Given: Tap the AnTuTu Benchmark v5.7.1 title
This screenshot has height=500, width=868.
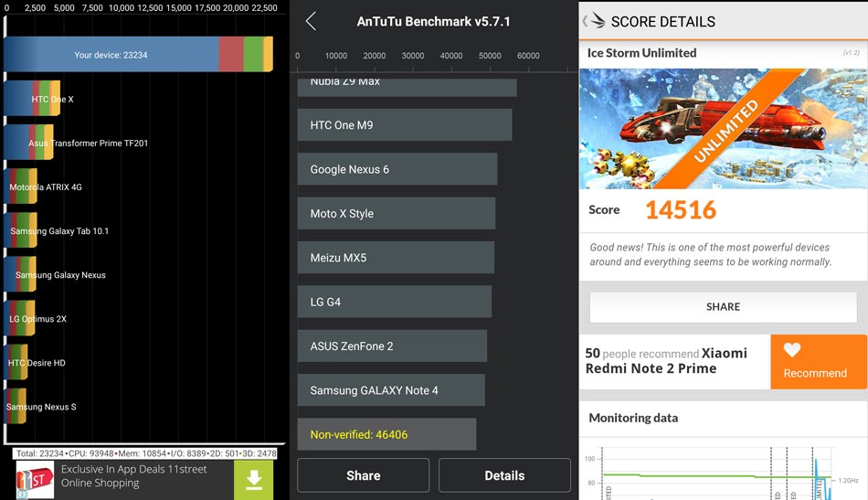Looking at the screenshot, I should pyautogui.click(x=433, y=22).
